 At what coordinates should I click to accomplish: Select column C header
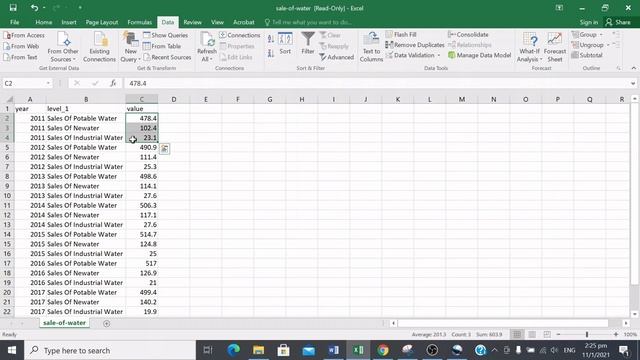pyautogui.click(x=142, y=99)
